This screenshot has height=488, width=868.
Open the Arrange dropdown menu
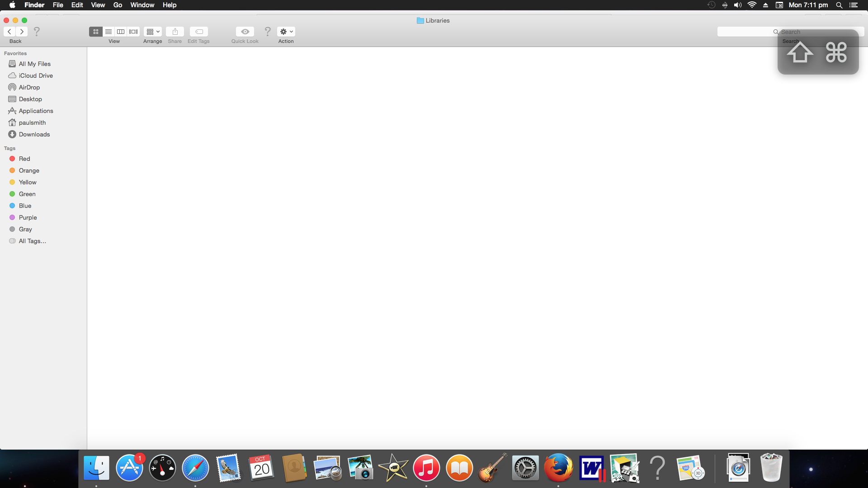pos(153,32)
